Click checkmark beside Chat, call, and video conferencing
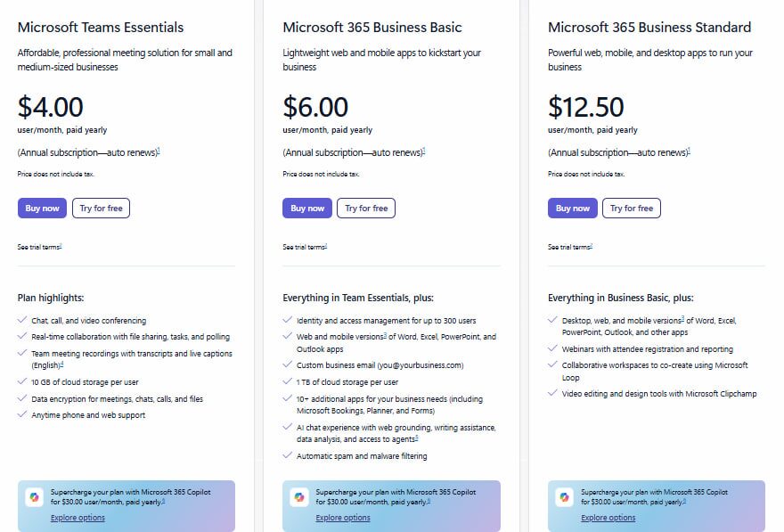Screen dimensions: 784x532 [21, 321]
